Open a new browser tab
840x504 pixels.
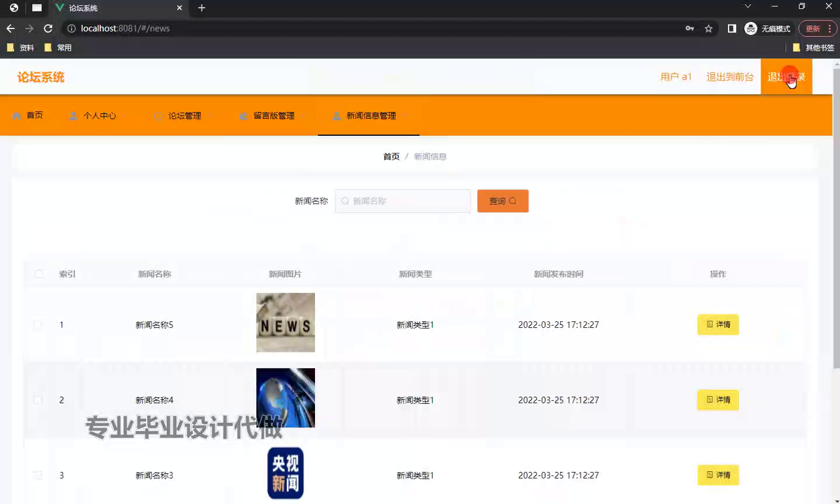point(202,8)
